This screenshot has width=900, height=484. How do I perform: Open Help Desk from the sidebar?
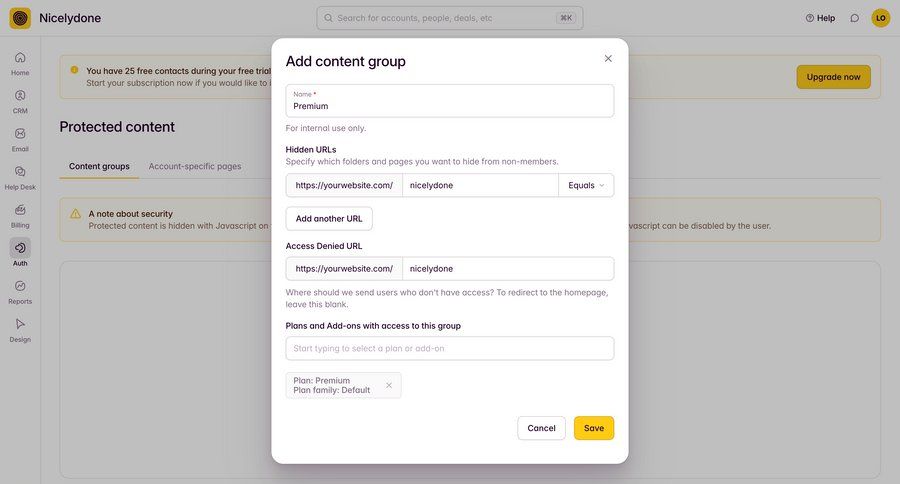point(20,178)
